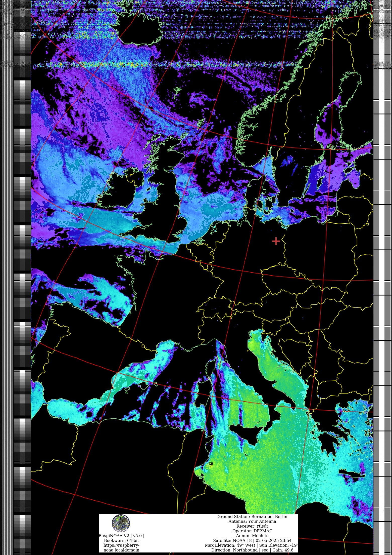Image resolution: width=392 pixels, height=555 pixels.
Task: Click the 'RaspiNOAA V2 | v5.0' text
Action: (121, 536)
